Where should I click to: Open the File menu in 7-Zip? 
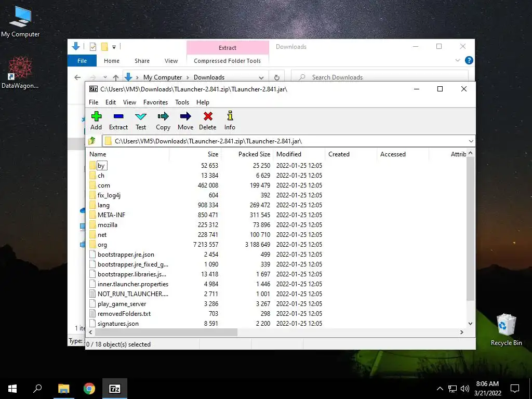[94, 102]
